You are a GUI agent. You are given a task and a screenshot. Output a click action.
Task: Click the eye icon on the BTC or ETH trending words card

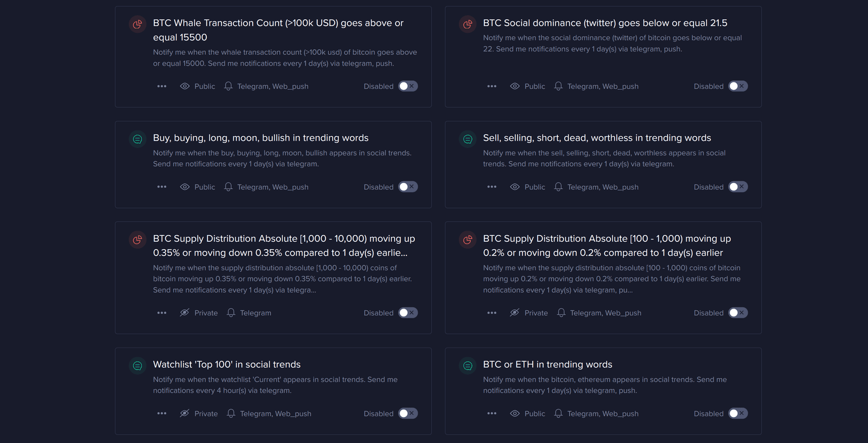pyautogui.click(x=515, y=414)
